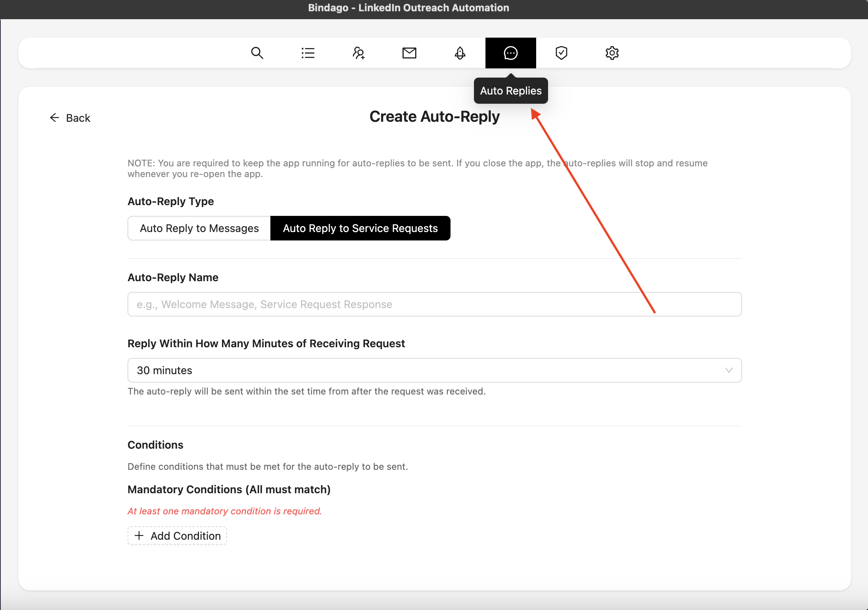Click the Create Auto-Reply heading
868x610 pixels.
coord(434,117)
